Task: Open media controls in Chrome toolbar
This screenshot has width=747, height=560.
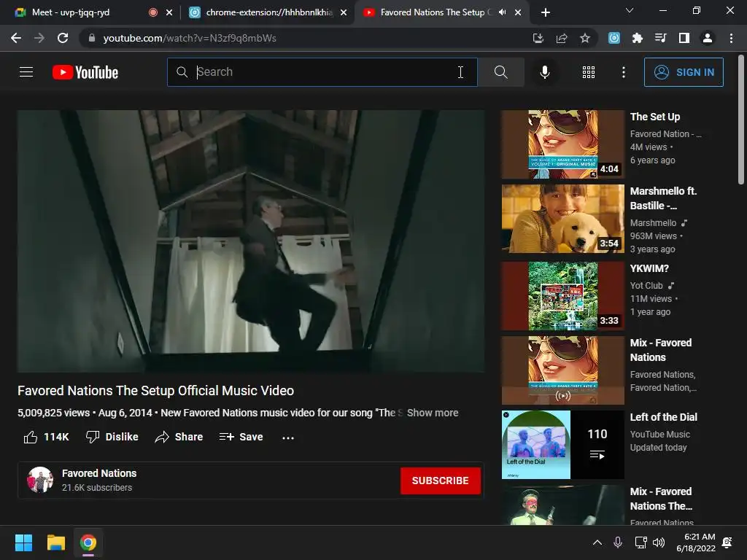Action: coord(661,38)
